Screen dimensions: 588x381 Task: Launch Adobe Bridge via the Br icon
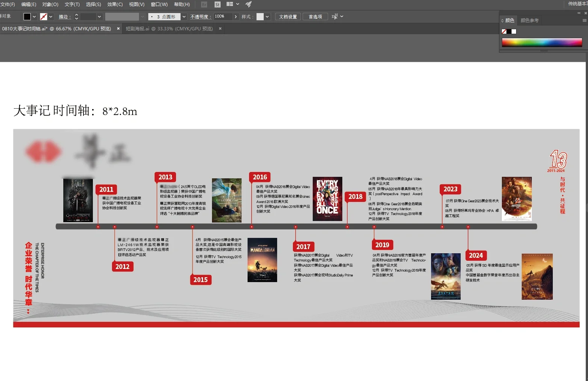click(204, 4)
